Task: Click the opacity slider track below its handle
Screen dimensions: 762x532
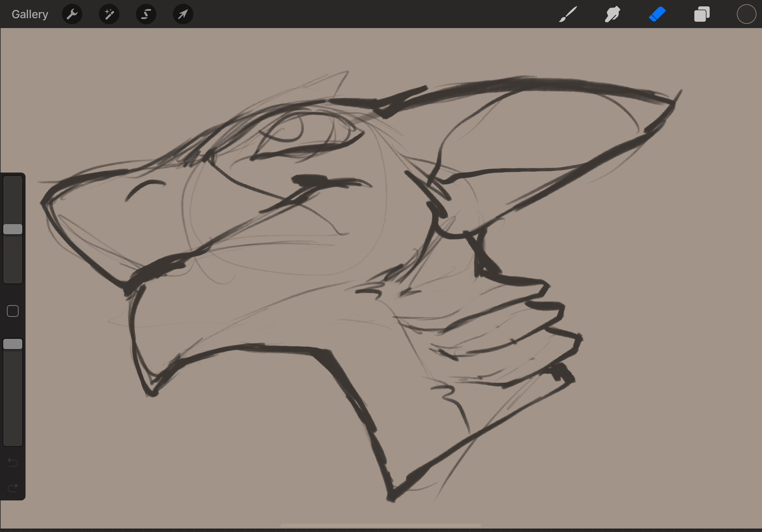Action: (x=13, y=398)
